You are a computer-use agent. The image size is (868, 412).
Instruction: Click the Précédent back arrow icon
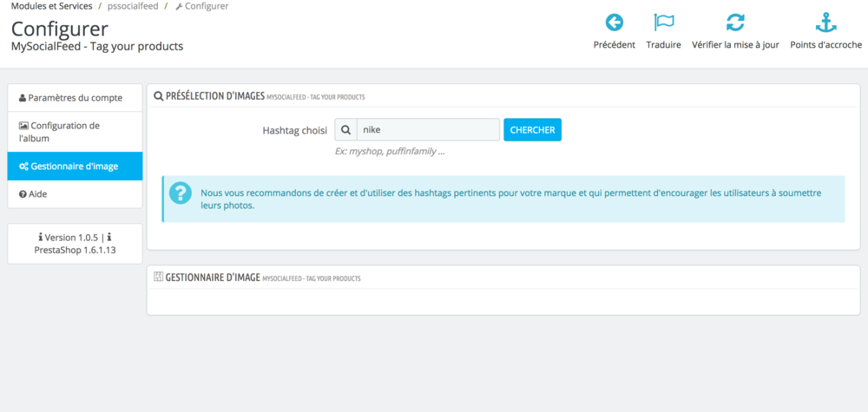pos(614,23)
